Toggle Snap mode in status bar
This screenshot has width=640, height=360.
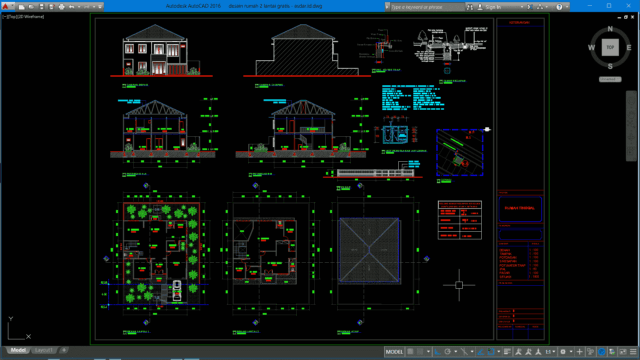420,352
